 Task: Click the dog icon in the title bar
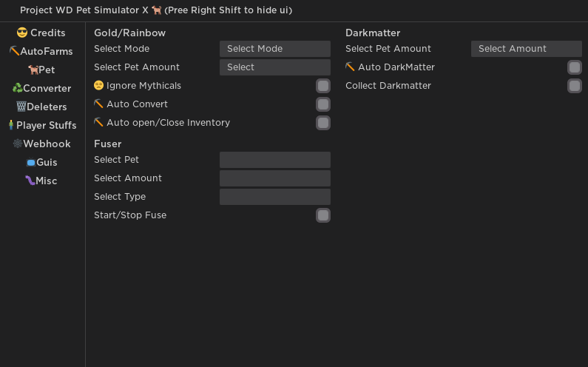[156, 10]
